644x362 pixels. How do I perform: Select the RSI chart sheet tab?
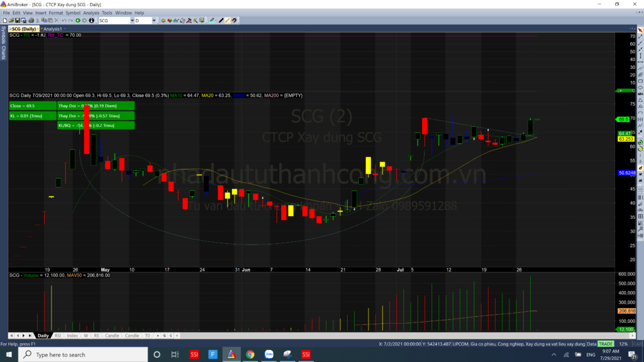coord(58,336)
